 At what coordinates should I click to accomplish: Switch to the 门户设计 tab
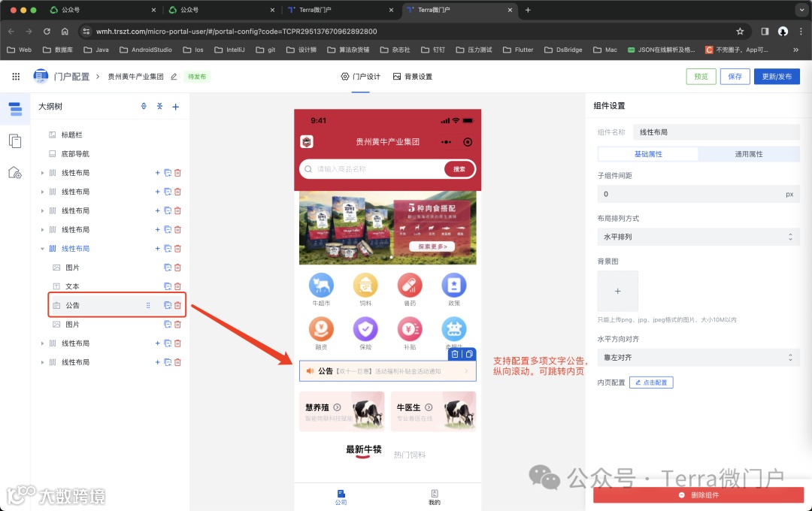(x=360, y=77)
